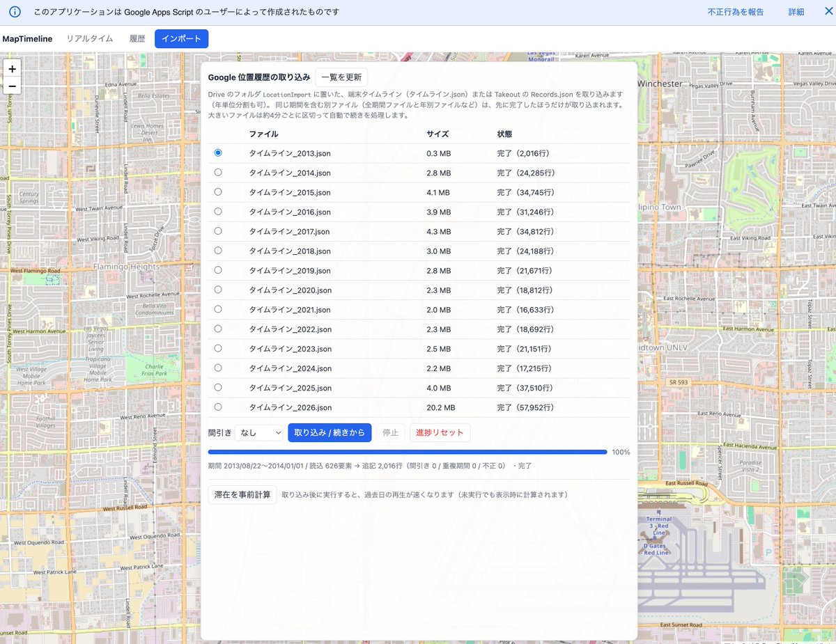Click file name タイムライン_2016.json

[x=290, y=212]
